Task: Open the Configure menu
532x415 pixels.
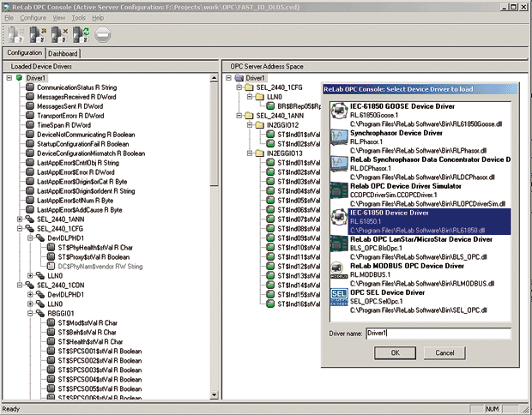Action: (33, 18)
